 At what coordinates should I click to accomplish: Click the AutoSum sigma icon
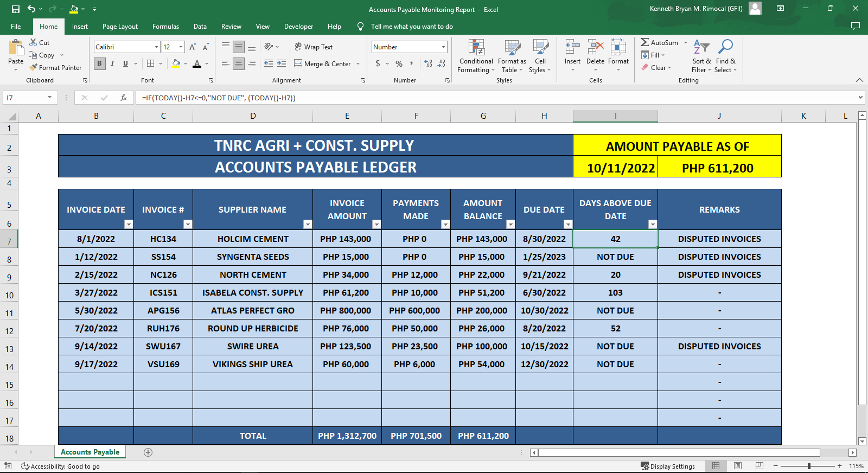click(645, 42)
